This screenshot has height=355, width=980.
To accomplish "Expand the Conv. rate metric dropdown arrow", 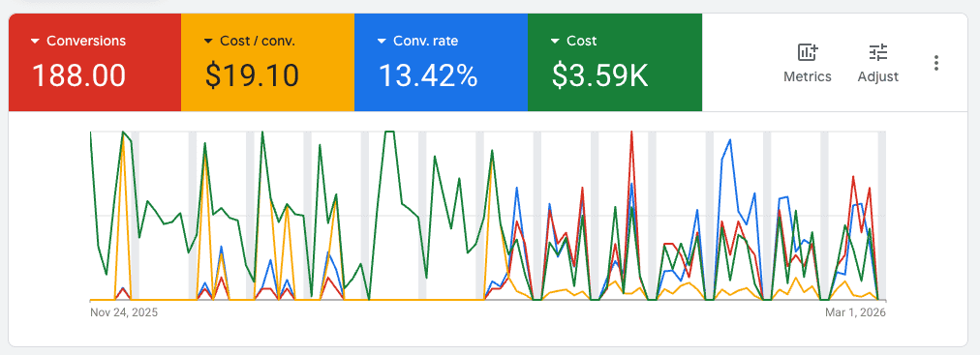I will (x=382, y=42).
